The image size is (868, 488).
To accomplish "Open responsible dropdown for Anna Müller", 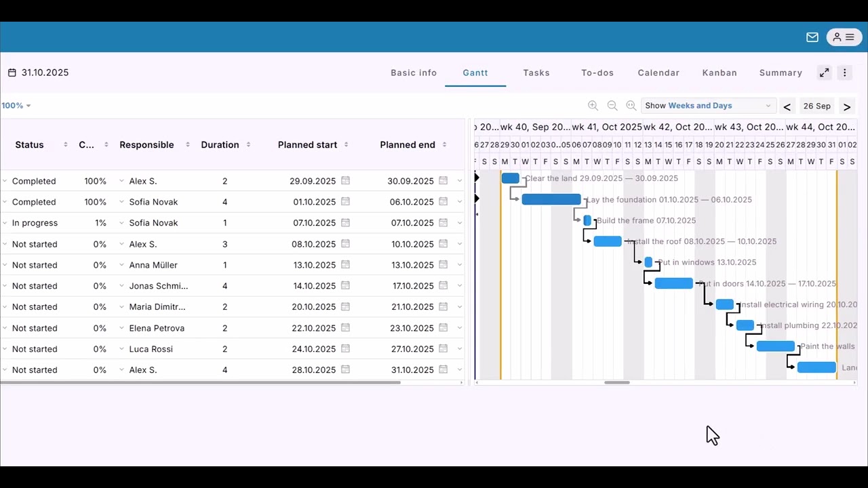I will 122,265.
